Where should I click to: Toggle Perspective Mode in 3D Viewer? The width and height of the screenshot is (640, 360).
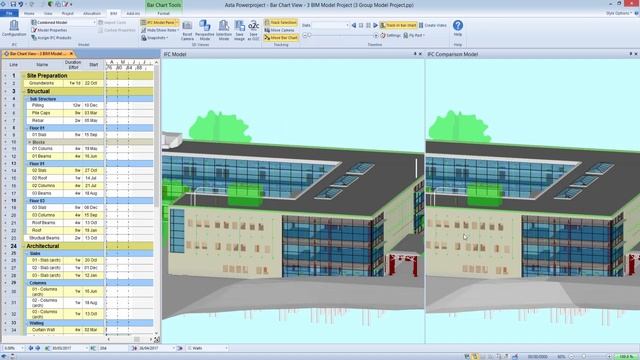tap(204, 30)
